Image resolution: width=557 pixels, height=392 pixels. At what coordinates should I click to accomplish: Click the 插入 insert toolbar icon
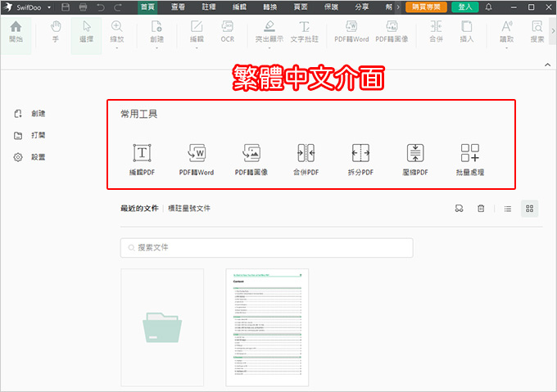[466, 32]
